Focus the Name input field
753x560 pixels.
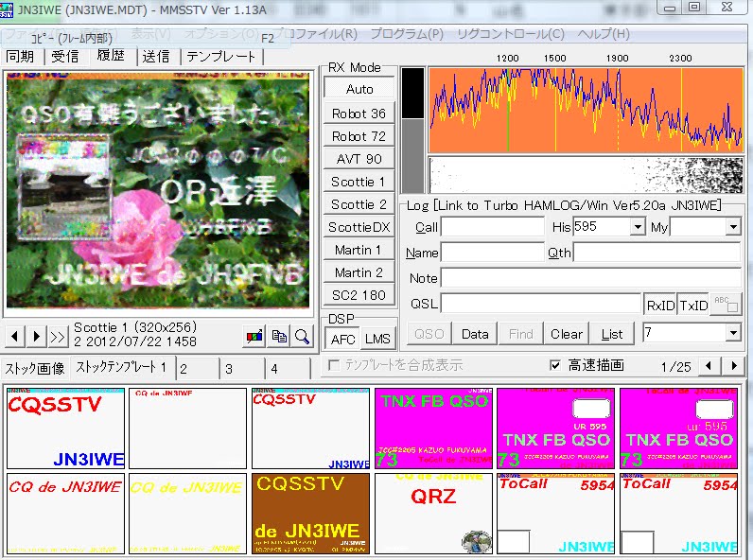tap(493, 252)
